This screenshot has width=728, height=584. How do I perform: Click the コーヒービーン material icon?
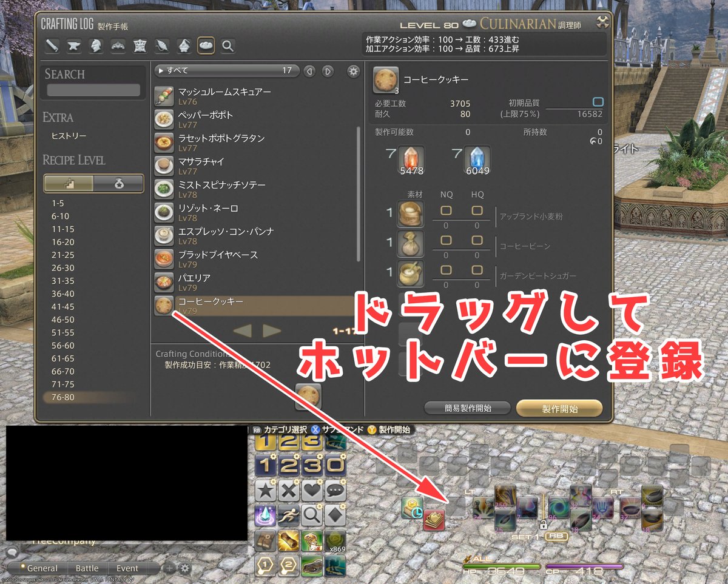(411, 244)
